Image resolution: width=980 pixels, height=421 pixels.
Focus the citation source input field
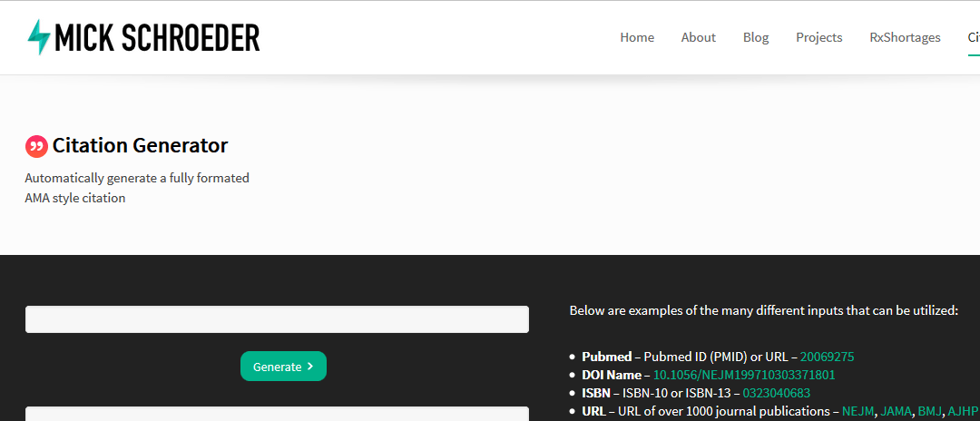coord(277,319)
